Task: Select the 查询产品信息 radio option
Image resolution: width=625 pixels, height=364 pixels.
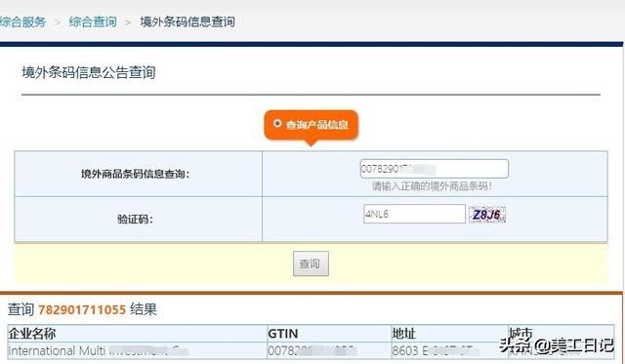Action: [277, 124]
